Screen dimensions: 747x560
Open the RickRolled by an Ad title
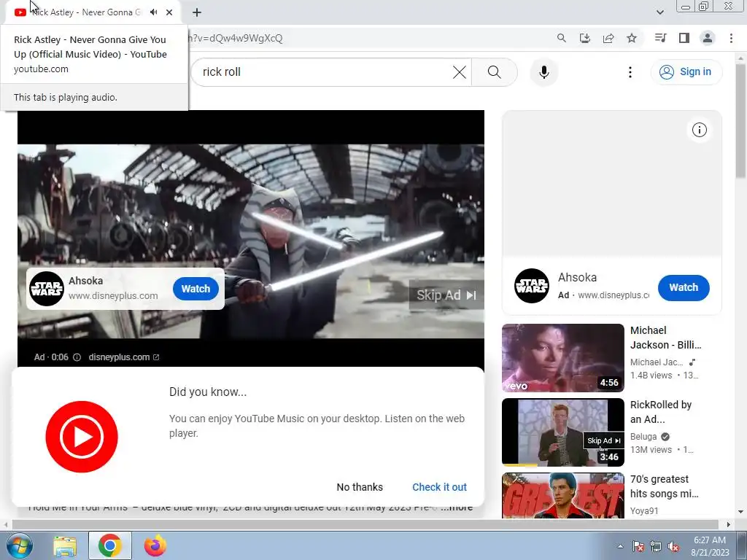pos(661,412)
